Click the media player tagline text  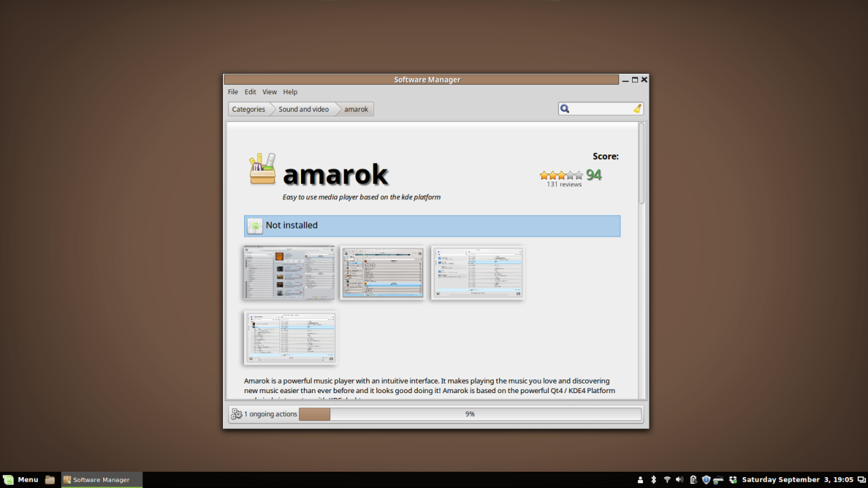click(x=361, y=197)
